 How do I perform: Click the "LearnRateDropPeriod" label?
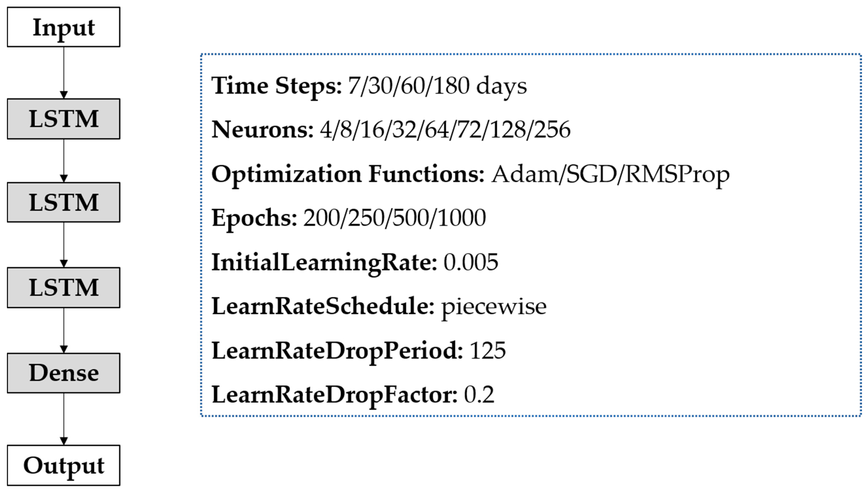337,350
